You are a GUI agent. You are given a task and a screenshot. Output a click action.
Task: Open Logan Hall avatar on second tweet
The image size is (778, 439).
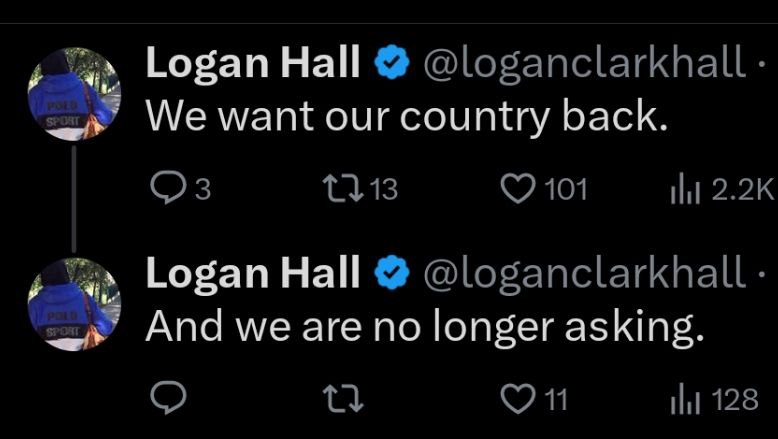74,304
